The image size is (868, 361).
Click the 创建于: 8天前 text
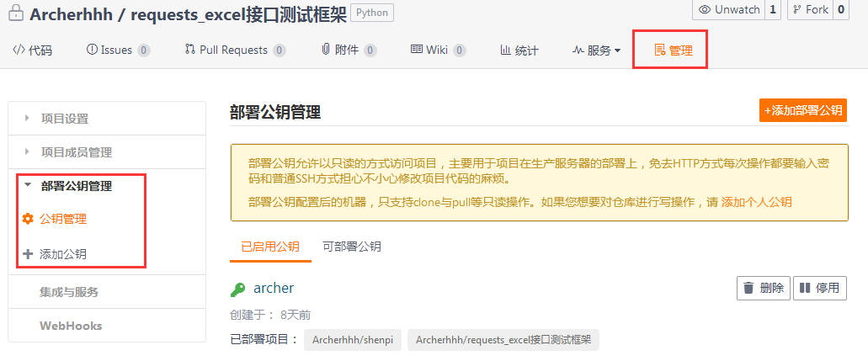(x=270, y=315)
